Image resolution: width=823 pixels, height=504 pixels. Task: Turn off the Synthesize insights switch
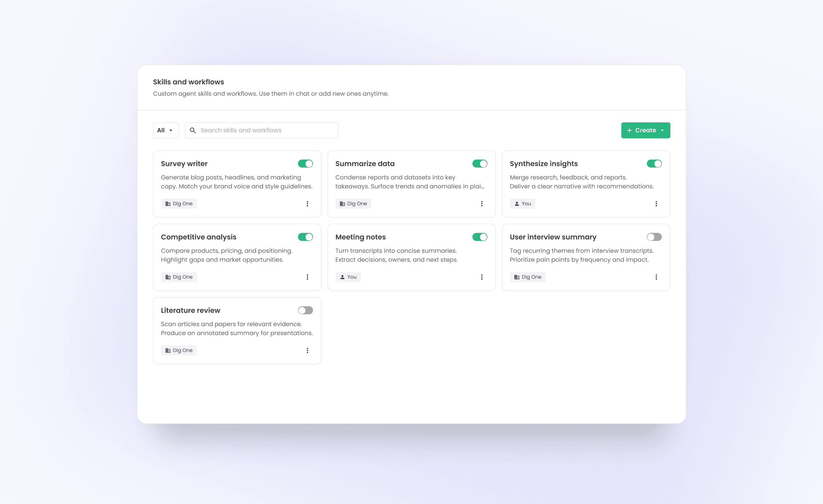(x=654, y=163)
